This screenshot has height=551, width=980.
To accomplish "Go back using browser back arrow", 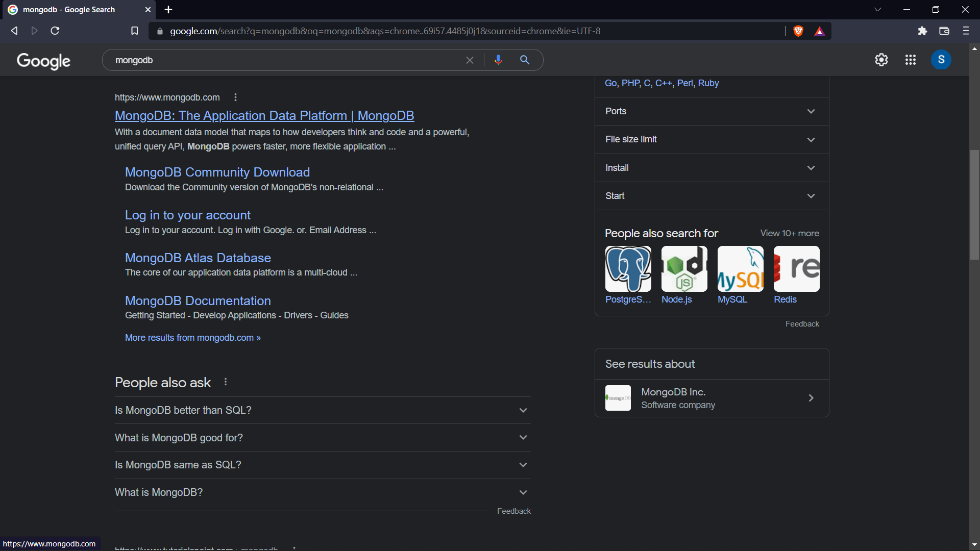I will tap(14, 31).
